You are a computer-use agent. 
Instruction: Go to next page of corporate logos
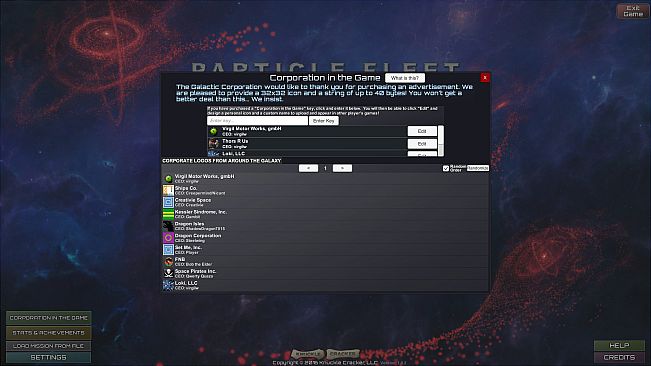342,168
